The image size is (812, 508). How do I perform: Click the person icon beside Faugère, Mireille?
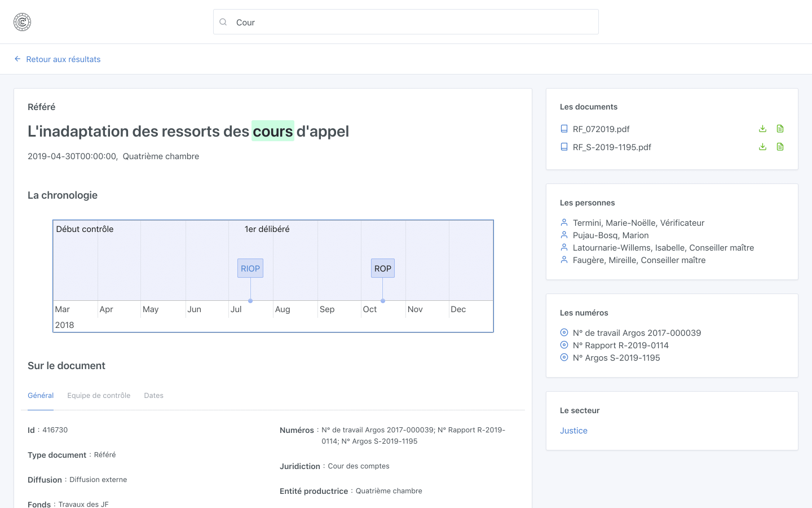pos(563,260)
